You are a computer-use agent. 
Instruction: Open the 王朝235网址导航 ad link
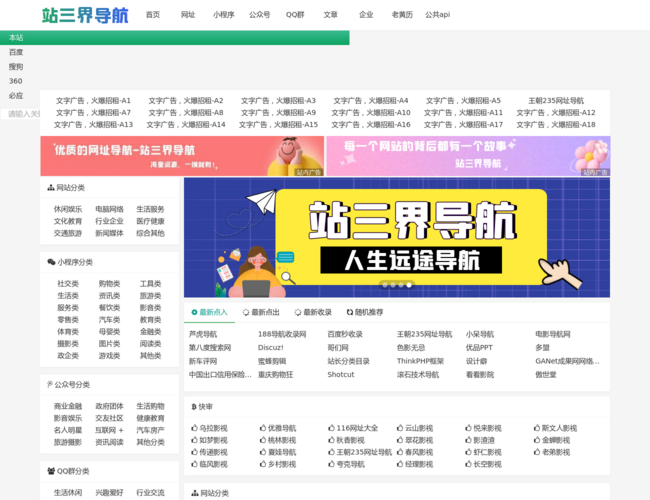[556, 100]
